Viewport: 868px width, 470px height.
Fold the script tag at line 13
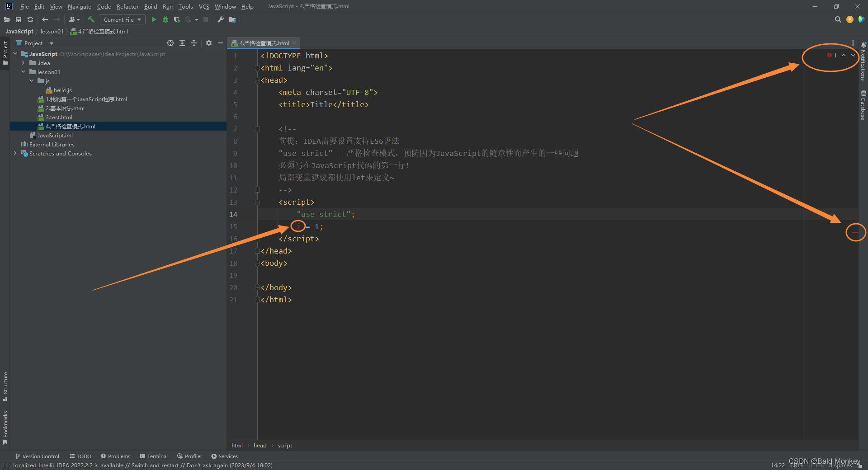click(x=257, y=202)
